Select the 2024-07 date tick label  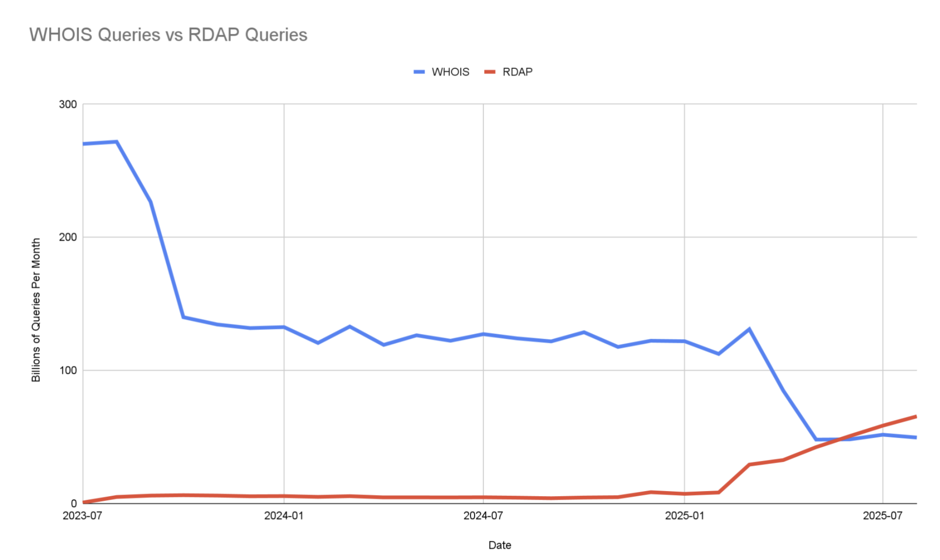tap(482, 516)
